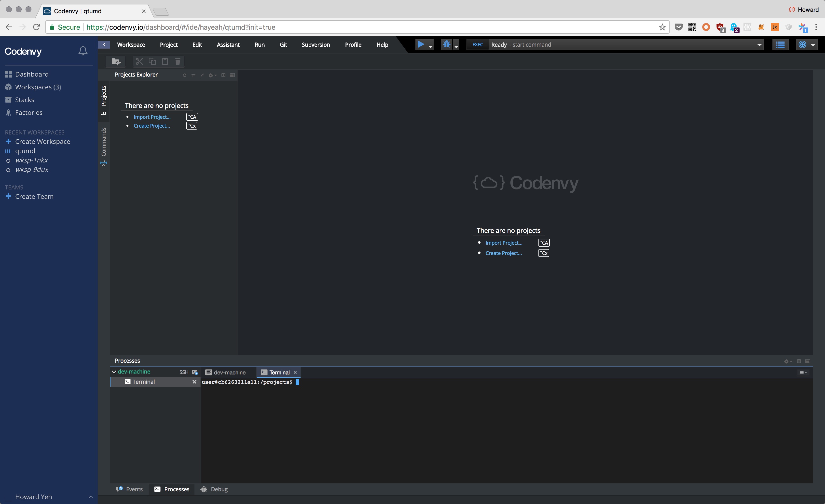
Task: Expand the Ready start command dropdown
Action: click(759, 45)
